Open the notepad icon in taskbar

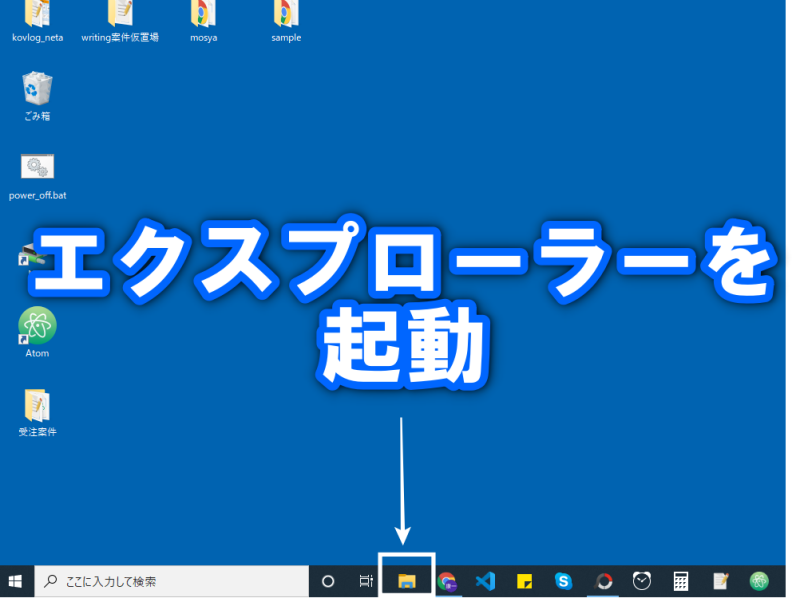pos(720,581)
